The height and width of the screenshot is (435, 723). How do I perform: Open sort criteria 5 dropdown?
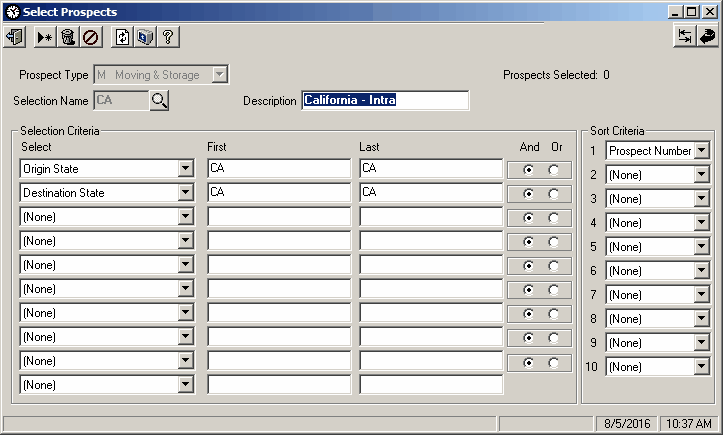pyautogui.click(x=701, y=246)
